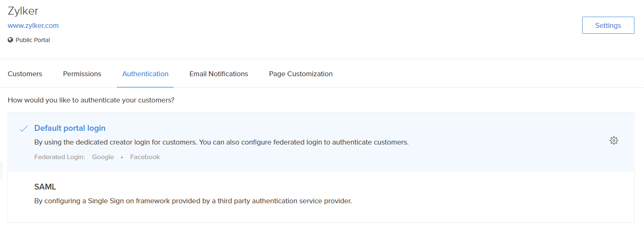Switch to the Customers tab
This screenshot has height=232, width=644.
(x=25, y=74)
